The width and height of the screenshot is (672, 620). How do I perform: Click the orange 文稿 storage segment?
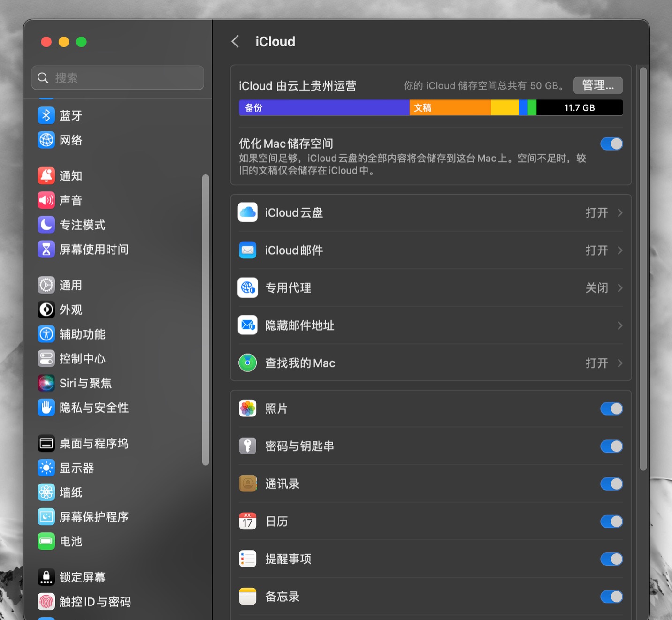point(448,107)
